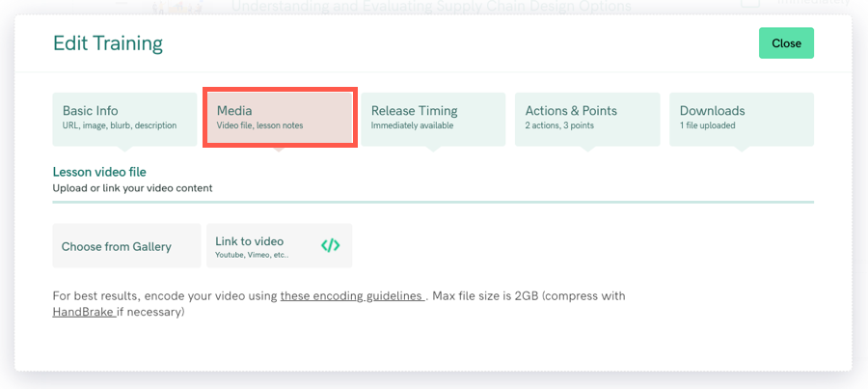Click the Lesson video file heading
The height and width of the screenshot is (389, 868).
tap(99, 172)
